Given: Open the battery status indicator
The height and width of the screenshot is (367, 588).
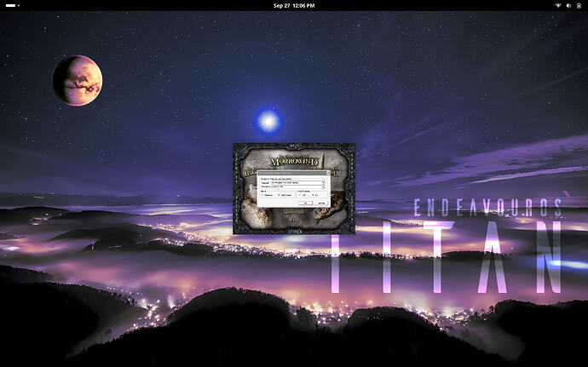Looking at the screenshot, I should pyautogui.click(x=579, y=6).
